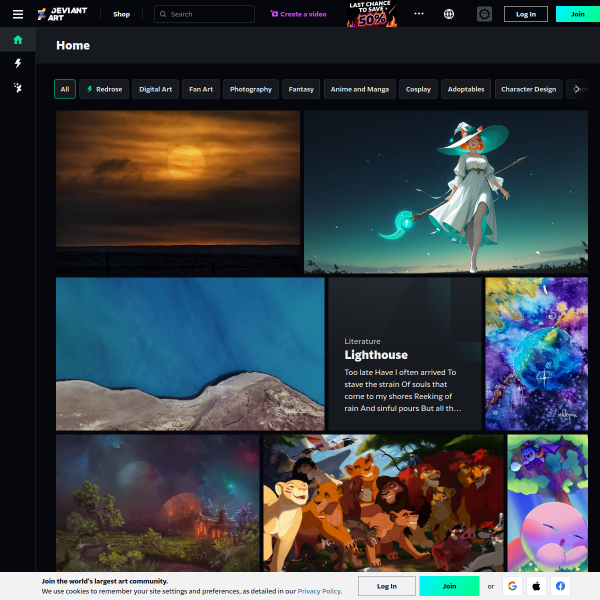The width and height of the screenshot is (600, 600).
Task: Select the Fan Art filter tab
Action: coord(201,89)
